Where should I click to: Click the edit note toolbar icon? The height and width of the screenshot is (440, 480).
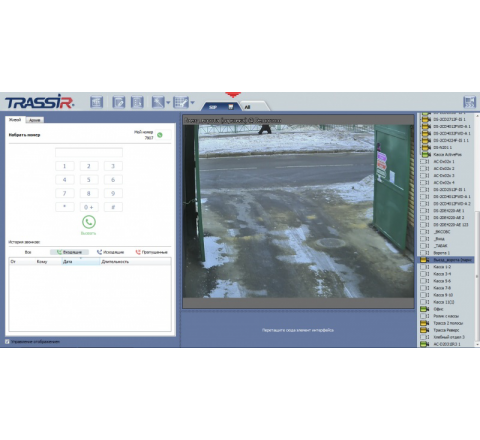point(119,102)
